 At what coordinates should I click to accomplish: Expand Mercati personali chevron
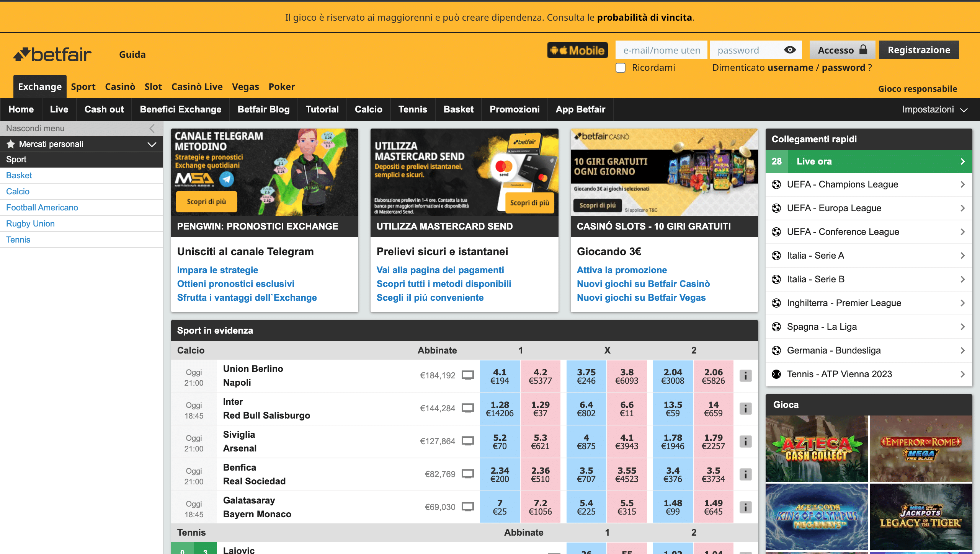click(x=152, y=144)
